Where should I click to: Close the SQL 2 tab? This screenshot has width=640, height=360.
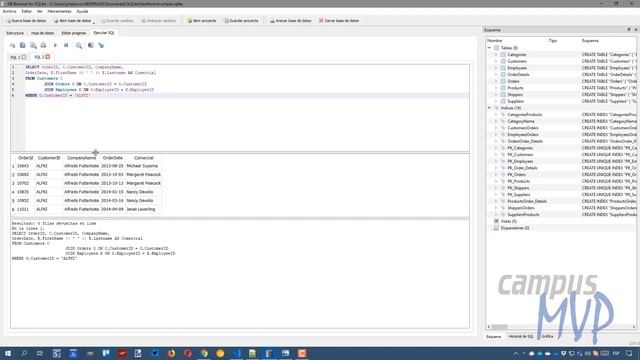tap(48, 57)
